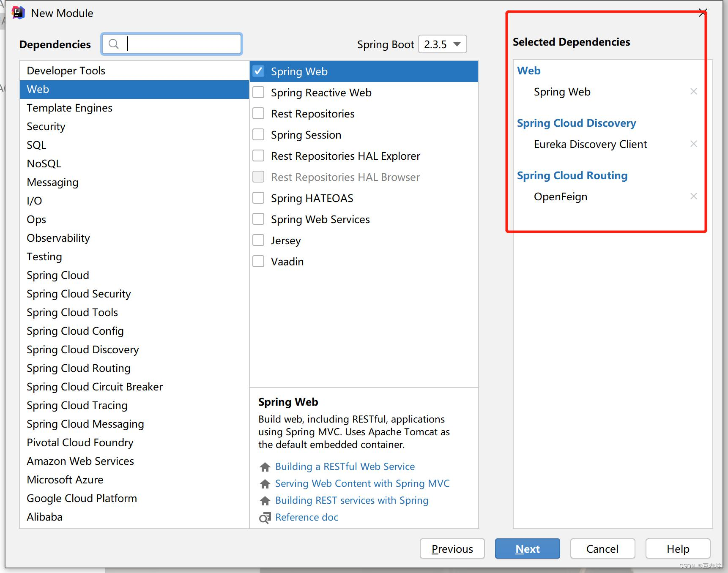Proceed with the Next button
The height and width of the screenshot is (573, 728).
pyautogui.click(x=527, y=548)
